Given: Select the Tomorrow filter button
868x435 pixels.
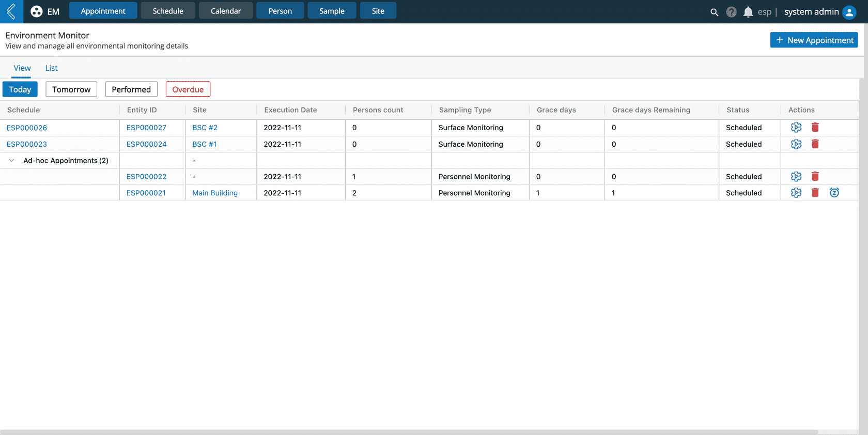Looking at the screenshot, I should (x=71, y=89).
